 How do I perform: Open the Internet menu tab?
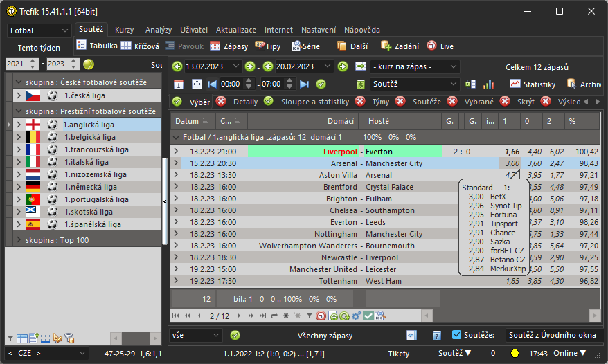pos(278,30)
